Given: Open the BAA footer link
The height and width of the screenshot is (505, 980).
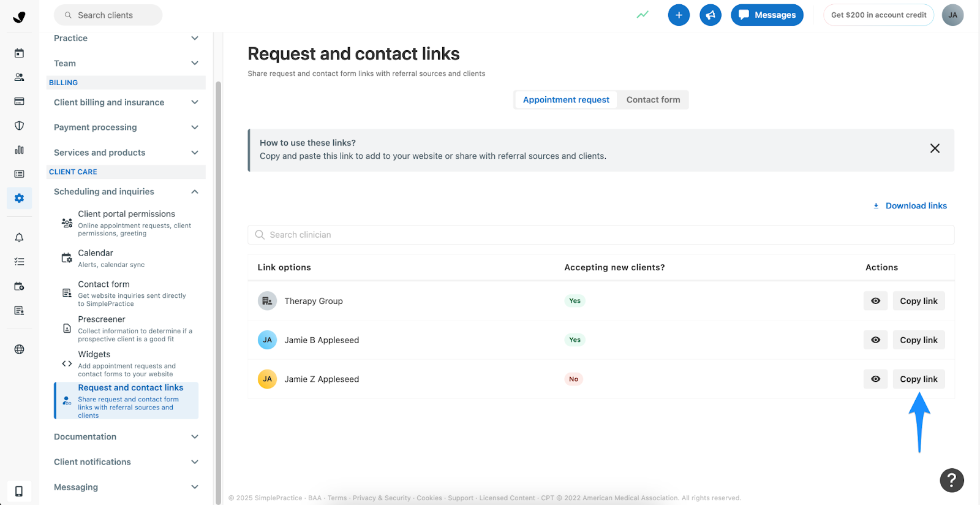Looking at the screenshot, I should 315,498.
